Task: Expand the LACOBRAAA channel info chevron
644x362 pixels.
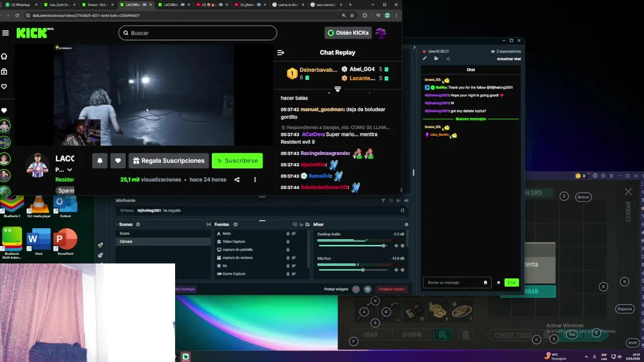Action: point(69,170)
